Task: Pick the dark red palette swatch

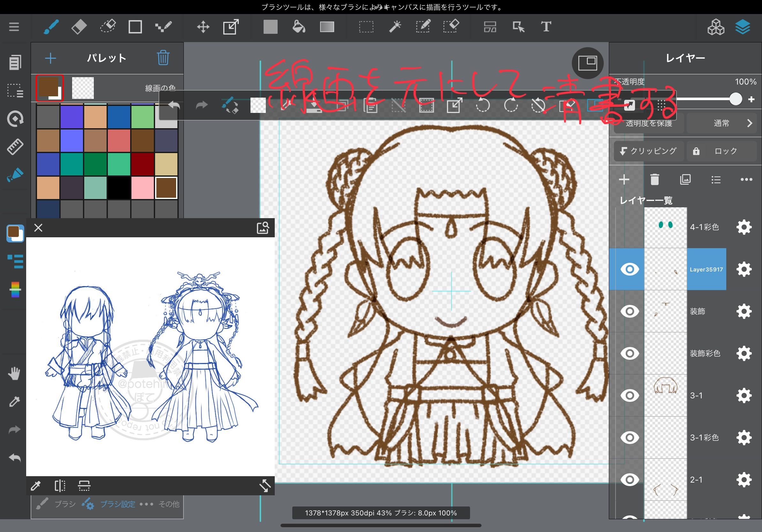Action: coord(142,164)
